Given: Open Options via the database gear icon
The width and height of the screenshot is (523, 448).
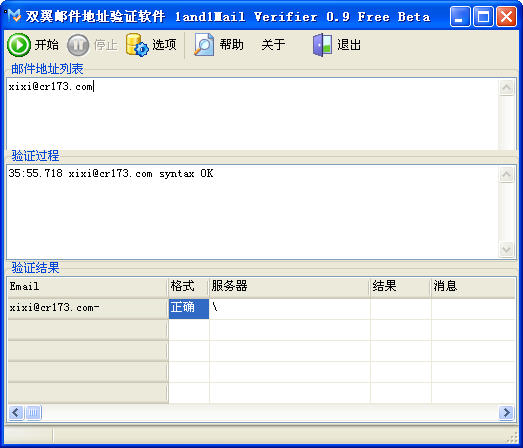Looking at the screenshot, I should pos(137,45).
